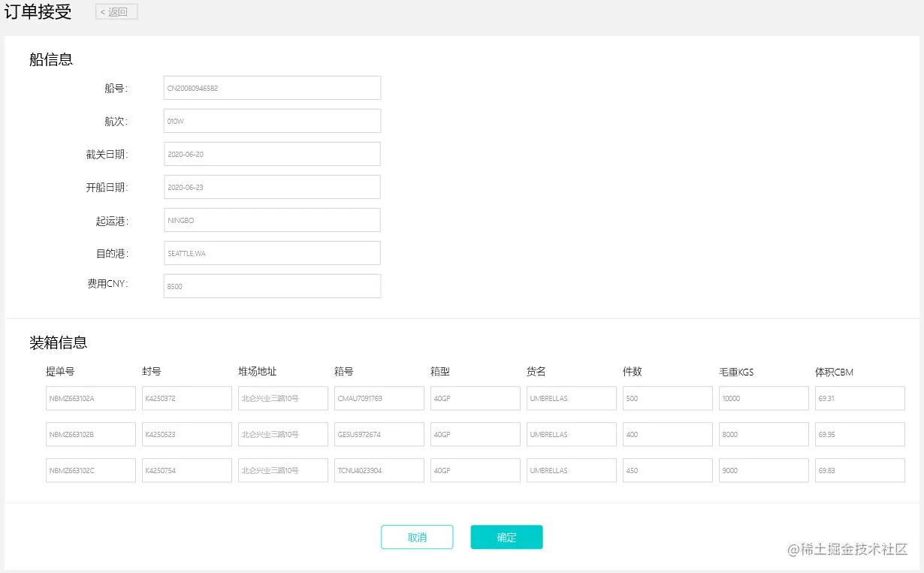Select the 截关日期 date field
Screen dimensions: 924x573
(272, 154)
